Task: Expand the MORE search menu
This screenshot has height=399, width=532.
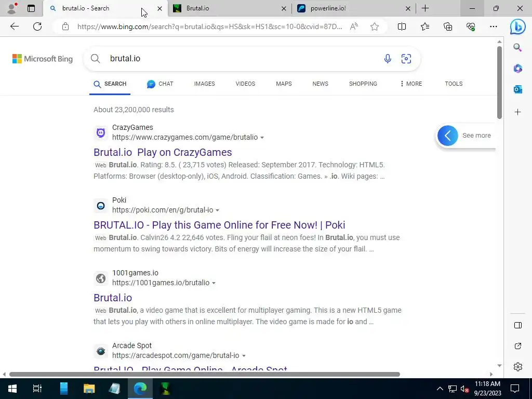Action: click(411, 84)
